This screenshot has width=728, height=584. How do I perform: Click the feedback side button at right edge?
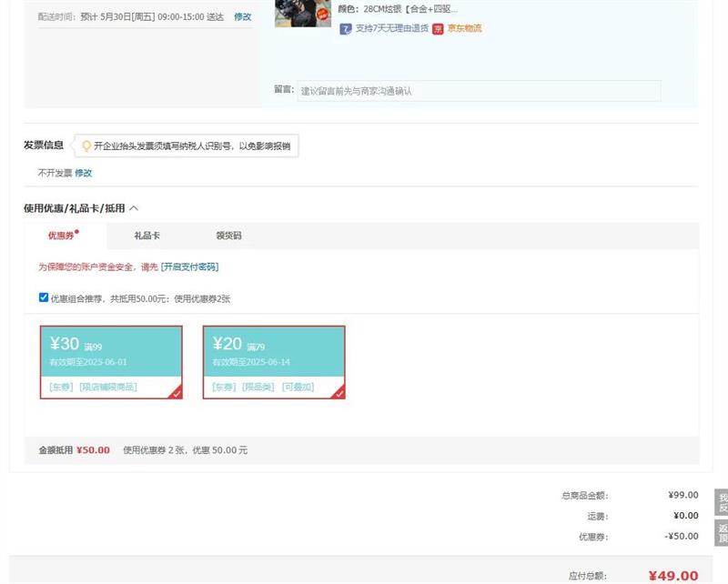(722, 503)
